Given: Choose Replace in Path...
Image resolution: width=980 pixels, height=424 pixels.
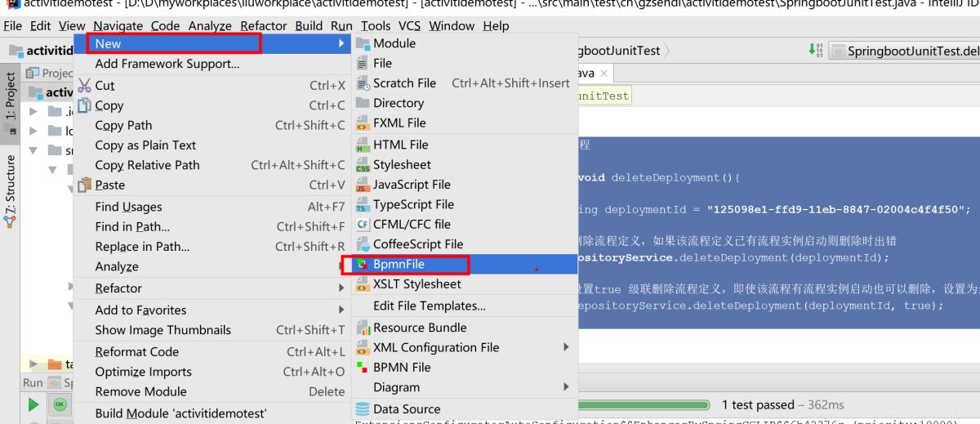Looking at the screenshot, I should [212, 247].
